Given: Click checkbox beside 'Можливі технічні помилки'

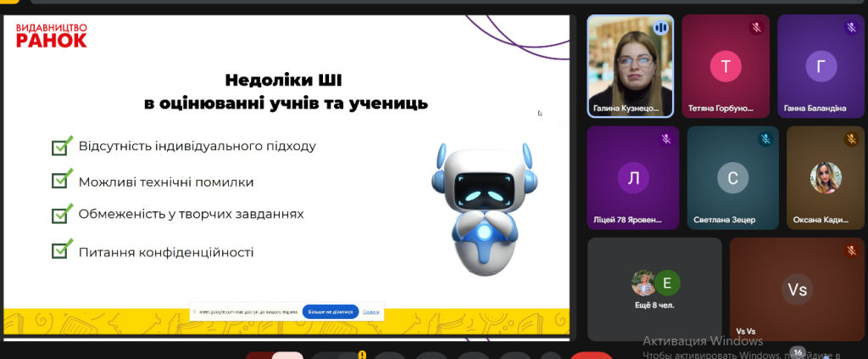Looking at the screenshot, I should (x=61, y=181).
